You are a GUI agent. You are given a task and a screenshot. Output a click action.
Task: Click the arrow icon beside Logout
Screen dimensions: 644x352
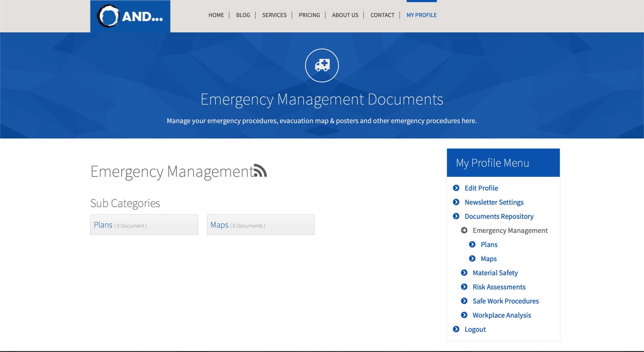[x=456, y=329]
